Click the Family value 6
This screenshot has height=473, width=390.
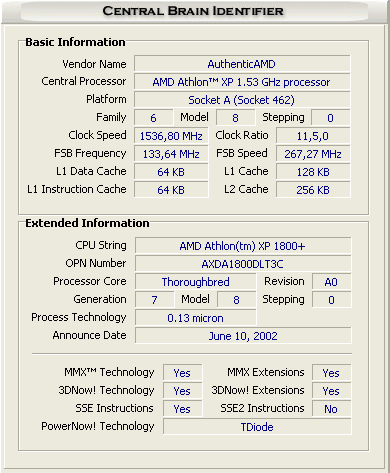coord(154,118)
